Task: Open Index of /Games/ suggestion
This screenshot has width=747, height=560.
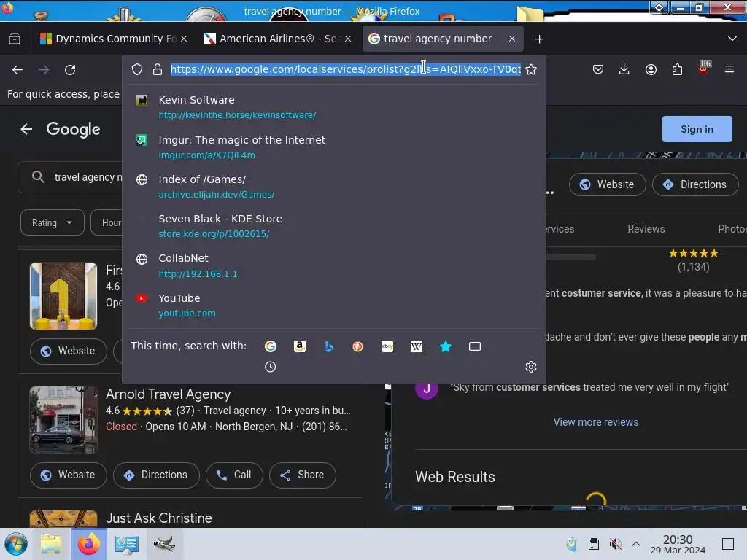Action: tap(333, 187)
